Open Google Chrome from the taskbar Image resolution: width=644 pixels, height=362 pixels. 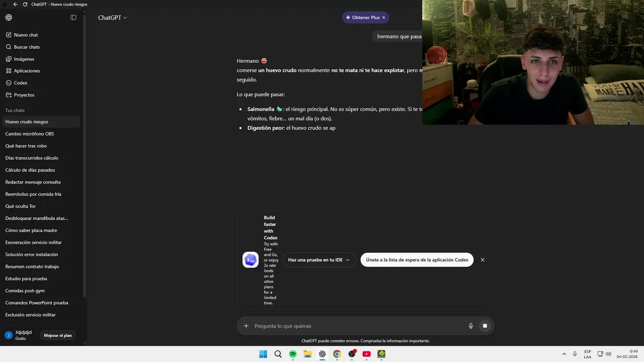(337, 354)
